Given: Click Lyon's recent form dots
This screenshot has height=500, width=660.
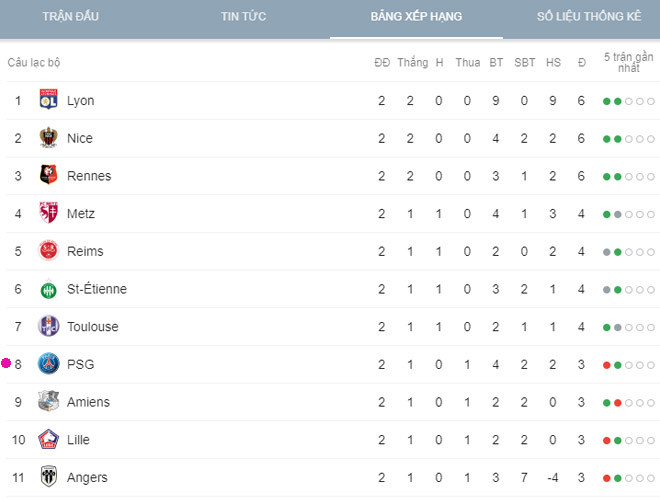Looking at the screenshot, I should coord(628,101).
